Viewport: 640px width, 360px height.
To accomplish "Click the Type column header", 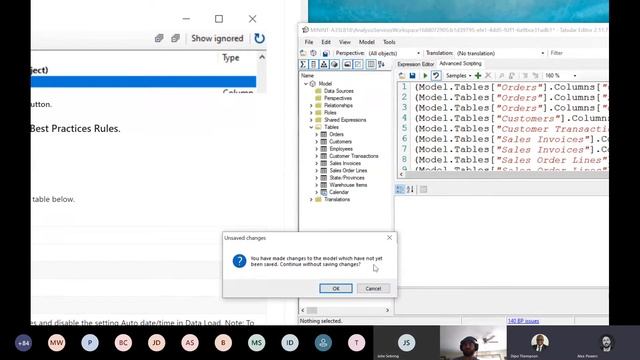I will [231, 58].
